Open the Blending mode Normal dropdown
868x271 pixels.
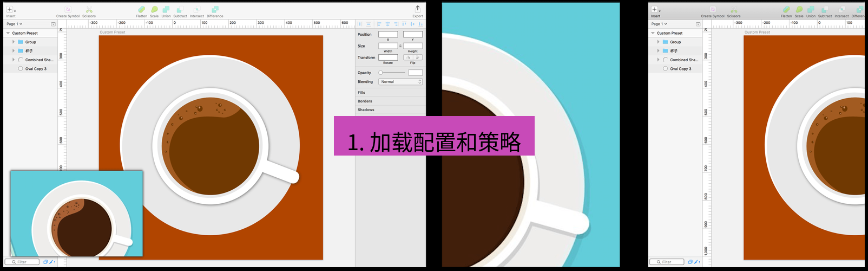tap(400, 82)
